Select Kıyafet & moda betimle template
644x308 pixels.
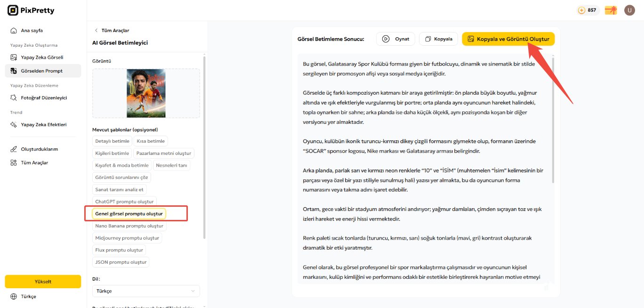click(x=122, y=166)
